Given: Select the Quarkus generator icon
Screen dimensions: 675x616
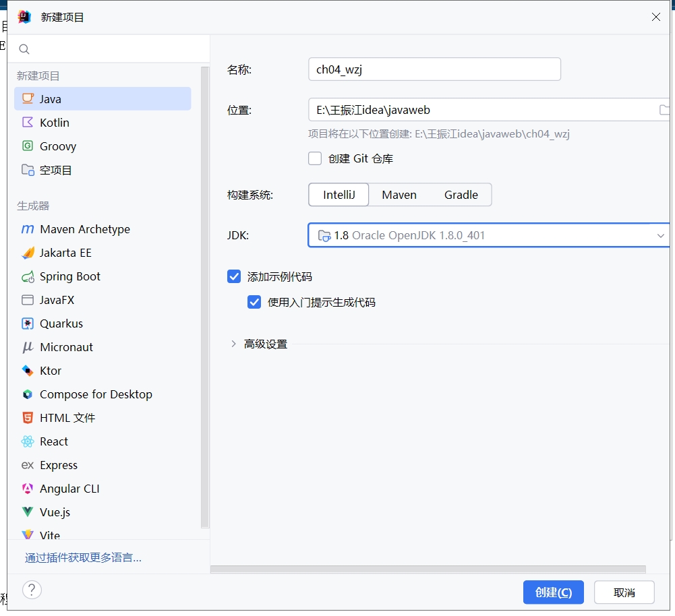Looking at the screenshot, I should coord(28,324).
